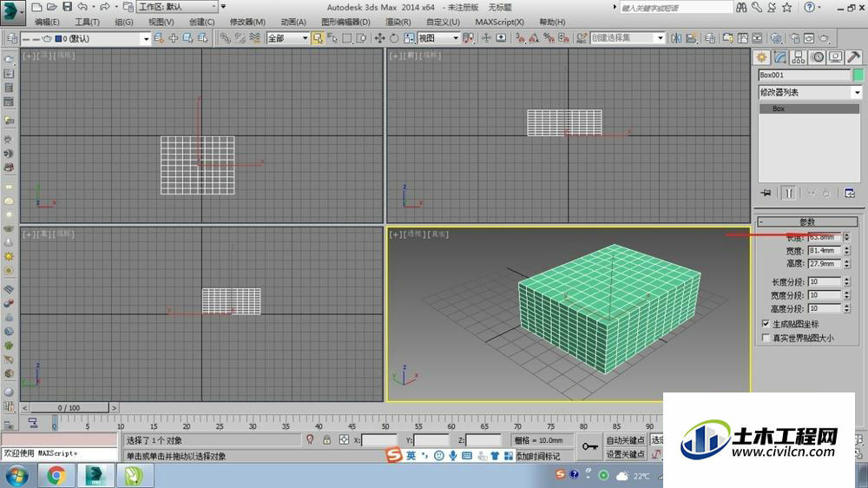
Task: Click the large key icon button
Action: 589,446
